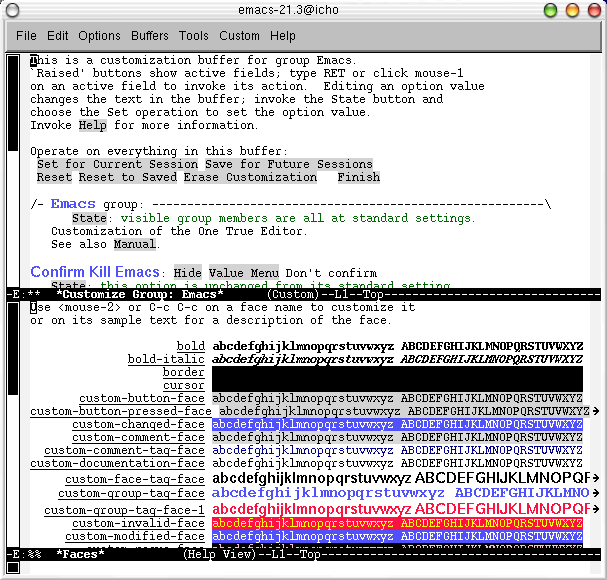Select the cursor face name
This screenshot has height=580, width=607.
[184, 385]
